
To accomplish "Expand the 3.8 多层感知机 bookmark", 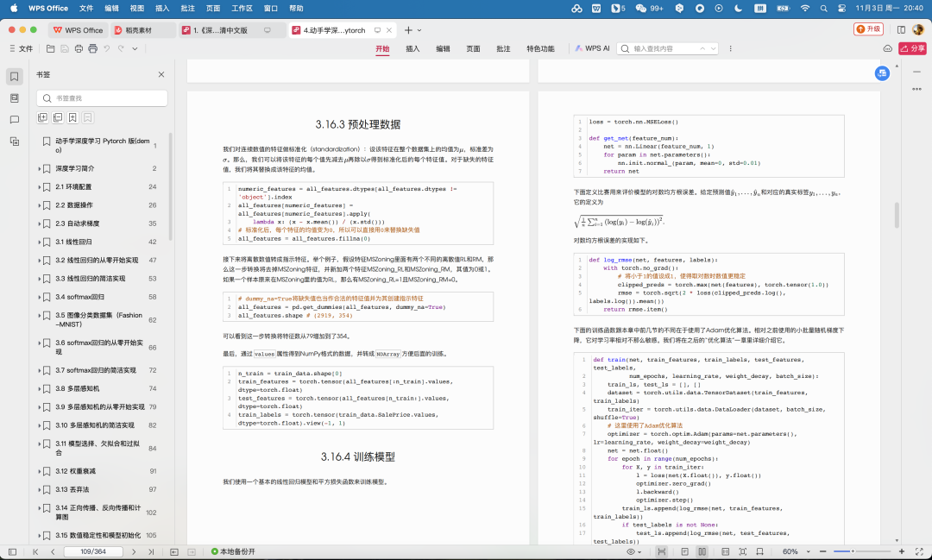I will click(x=39, y=389).
